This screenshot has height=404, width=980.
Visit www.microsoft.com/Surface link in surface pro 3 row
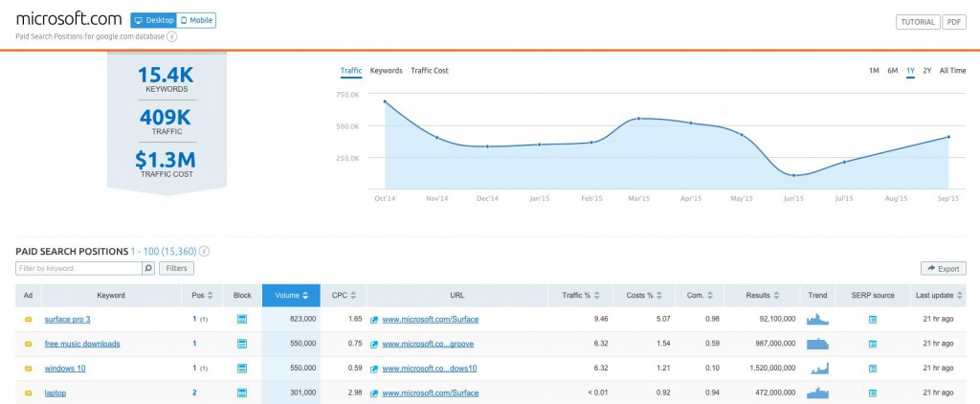pyautogui.click(x=431, y=320)
